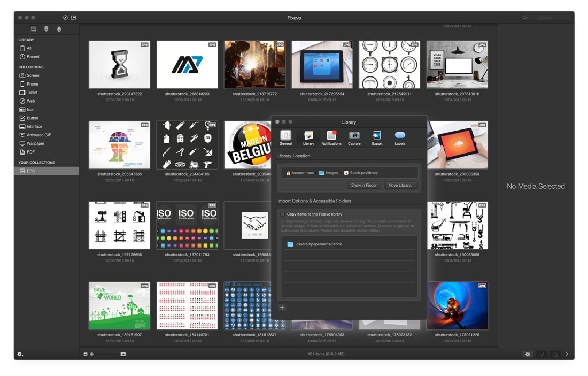Click the gear icon in bottom right toolbar
This screenshot has height=376, width=588.
tap(528, 354)
